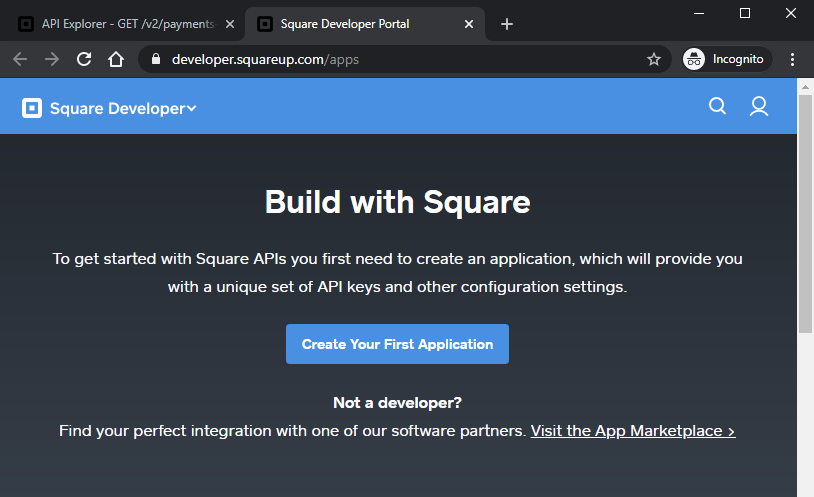Click the Incognito profile indicator
814x497 pixels.
pyautogui.click(x=726, y=59)
